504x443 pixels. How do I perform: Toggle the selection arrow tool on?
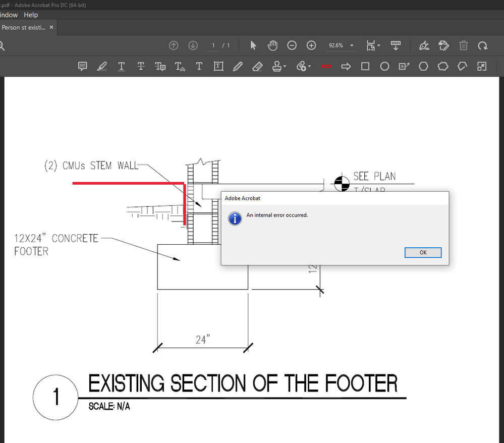pyautogui.click(x=253, y=45)
